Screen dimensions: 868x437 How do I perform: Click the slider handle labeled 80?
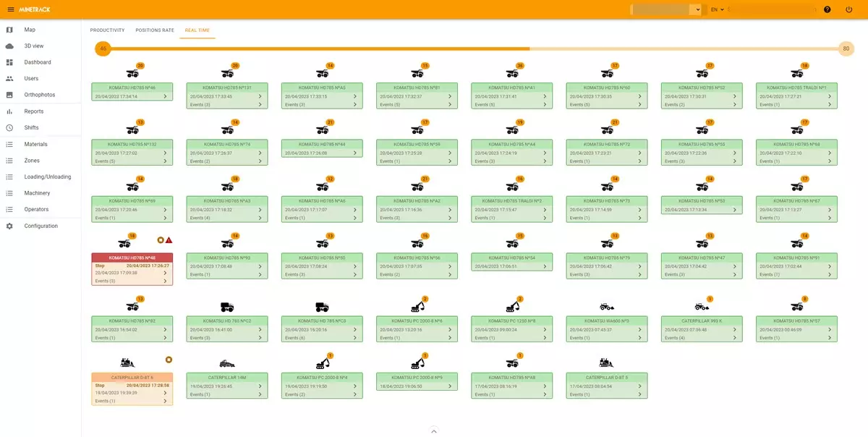coord(846,49)
